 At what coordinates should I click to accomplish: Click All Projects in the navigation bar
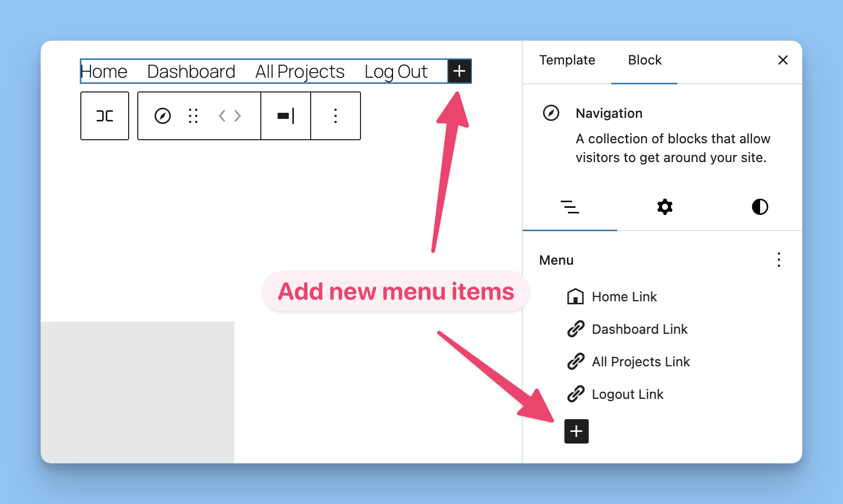click(300, 72)
